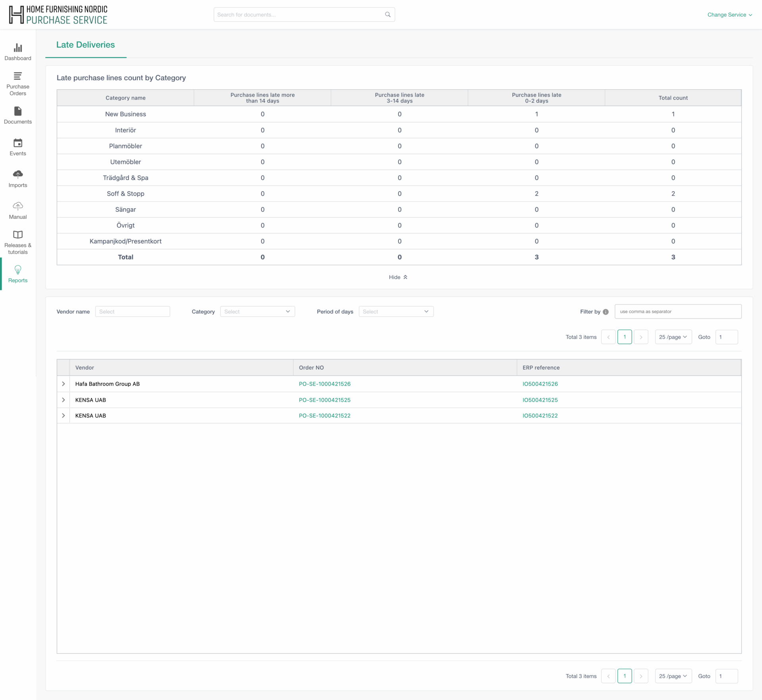Click bottom Goto page input
The image size is (762, 700).
726,676
